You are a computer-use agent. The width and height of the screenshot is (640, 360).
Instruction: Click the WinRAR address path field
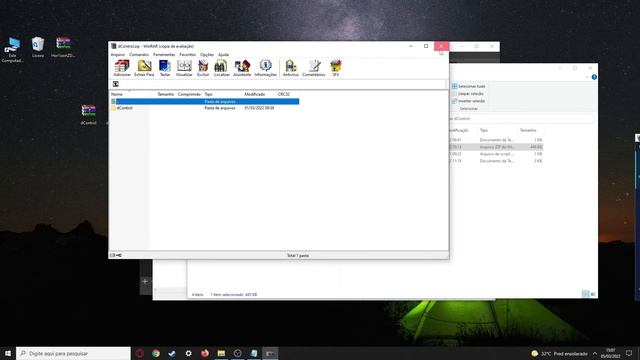(x=282, y=84)
